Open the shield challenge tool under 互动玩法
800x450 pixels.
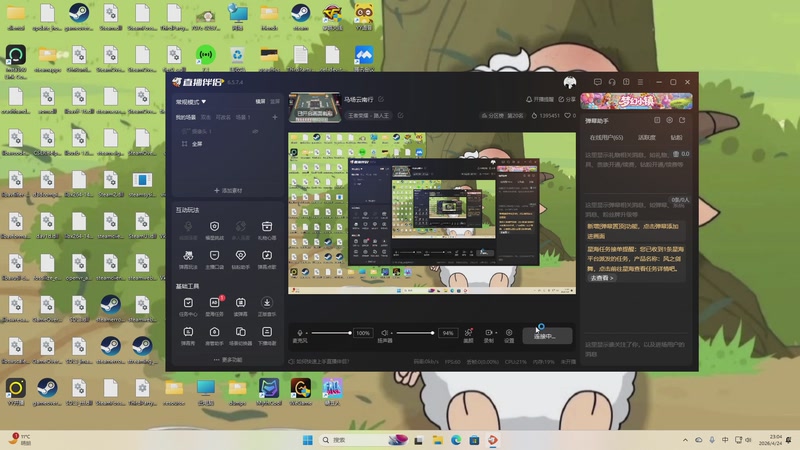pyautogui.click(x=214, y=230)
